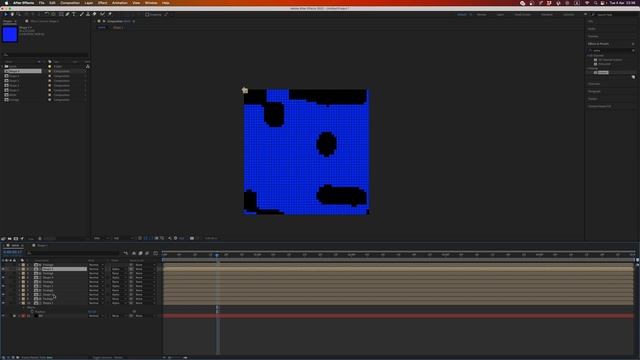Select the Brush tool
This screenshot has height=360, width=640.
[81, 14]
